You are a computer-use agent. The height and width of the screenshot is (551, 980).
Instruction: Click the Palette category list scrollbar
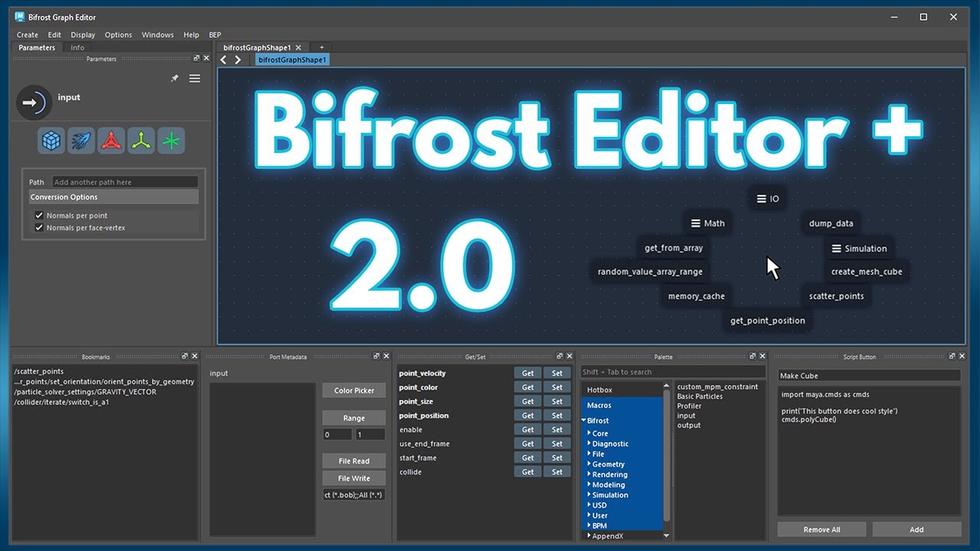pyautogui.click(x=666, y=455)
